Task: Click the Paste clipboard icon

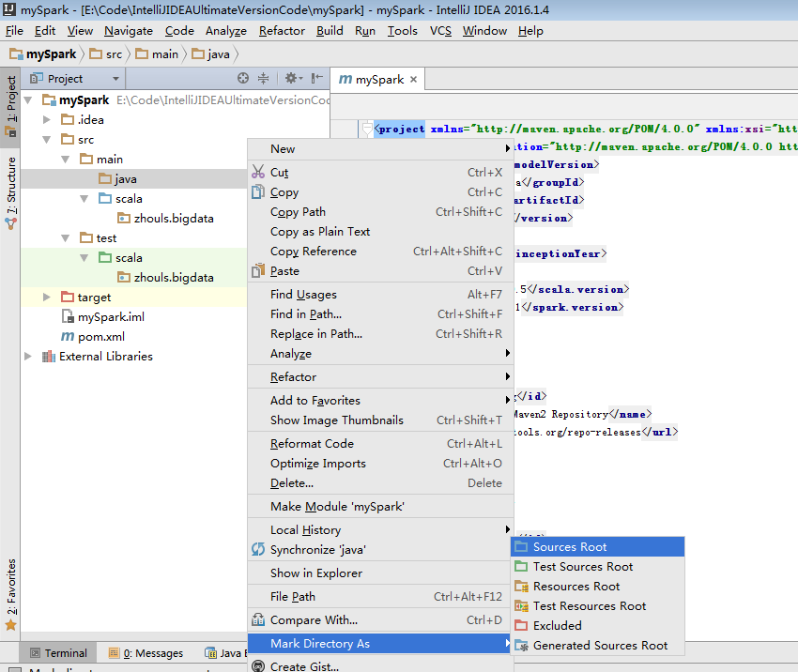Action: tap(258, 270)
